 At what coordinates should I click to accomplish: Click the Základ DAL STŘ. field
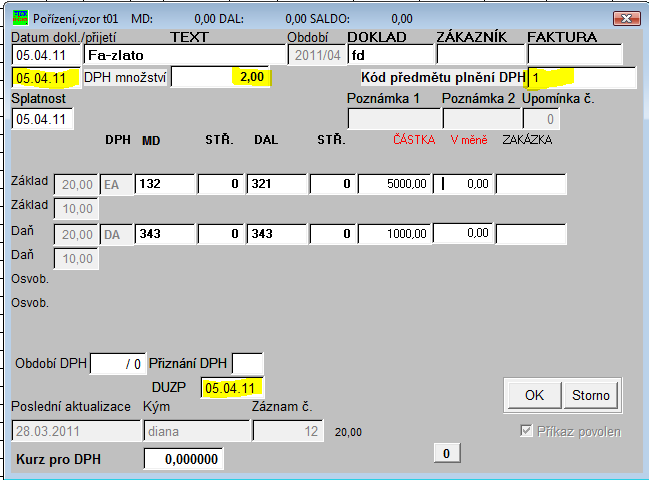333,184
